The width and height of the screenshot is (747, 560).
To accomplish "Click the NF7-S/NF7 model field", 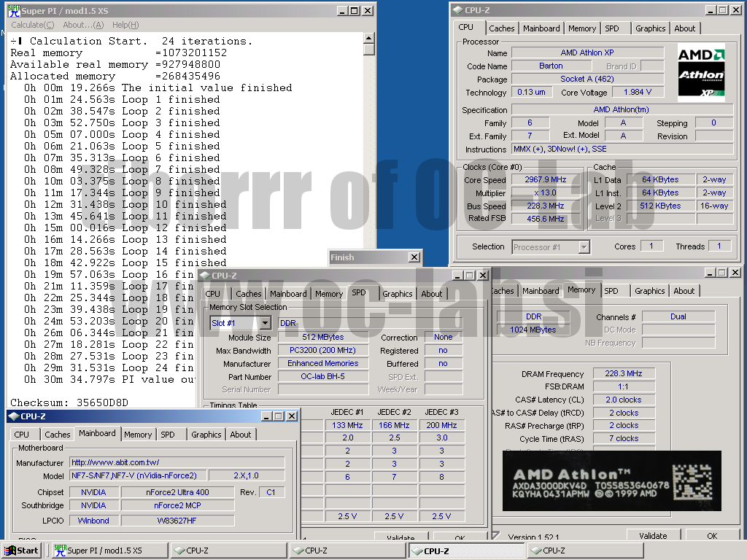I will [x=138, y=475].
